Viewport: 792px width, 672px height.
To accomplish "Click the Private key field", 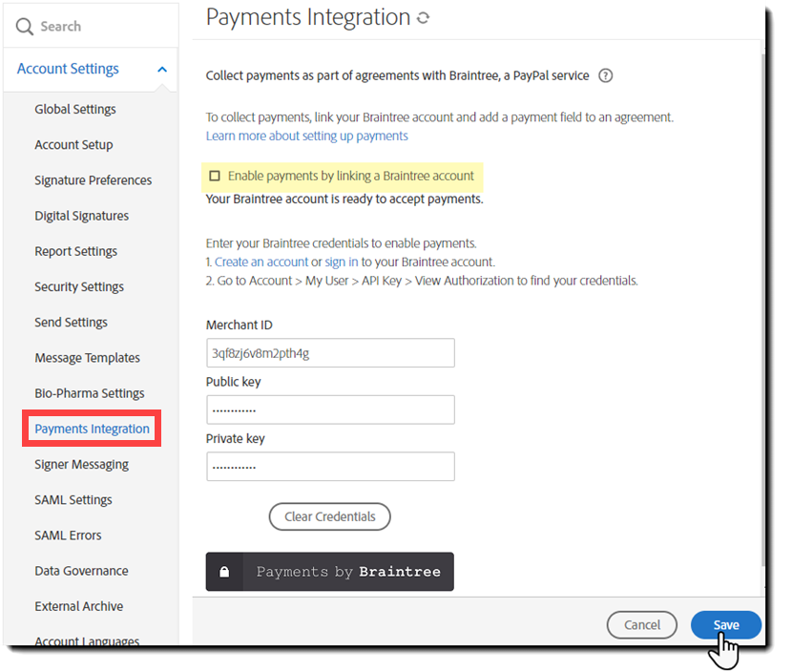I will coord(330,467).
